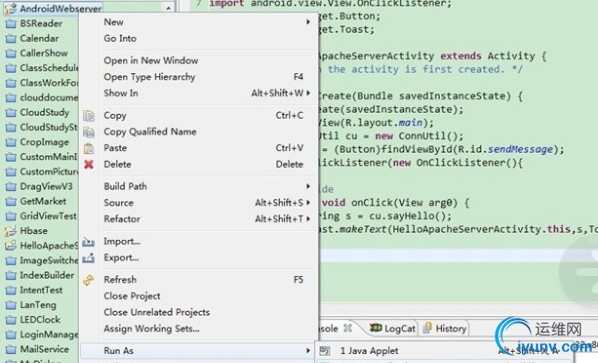
Task: Select the CustomPictur project name
Action: (49, 172)
